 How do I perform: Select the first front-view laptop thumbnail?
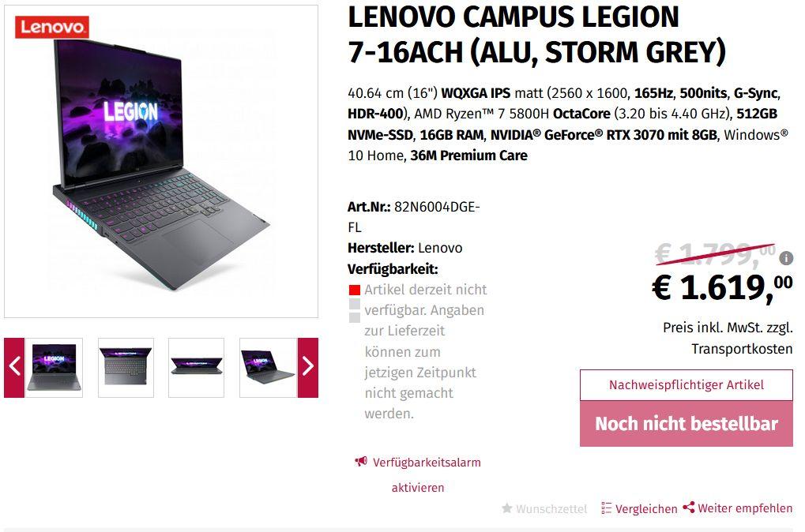54,367
